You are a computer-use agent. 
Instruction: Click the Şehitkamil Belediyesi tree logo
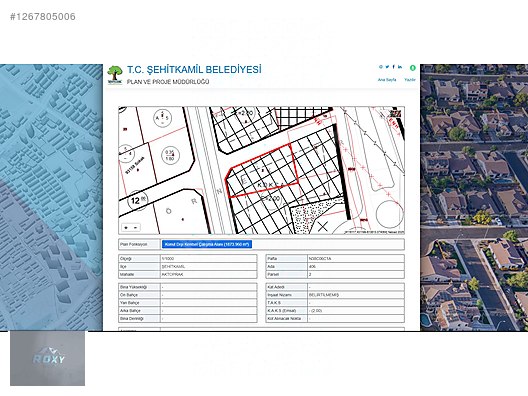(115, 75)
